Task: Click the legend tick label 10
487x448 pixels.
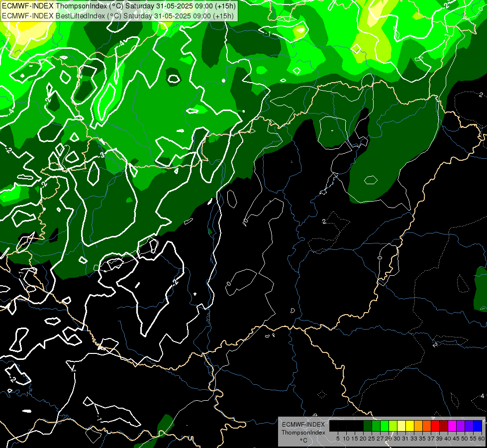Action: coord(346,439)
